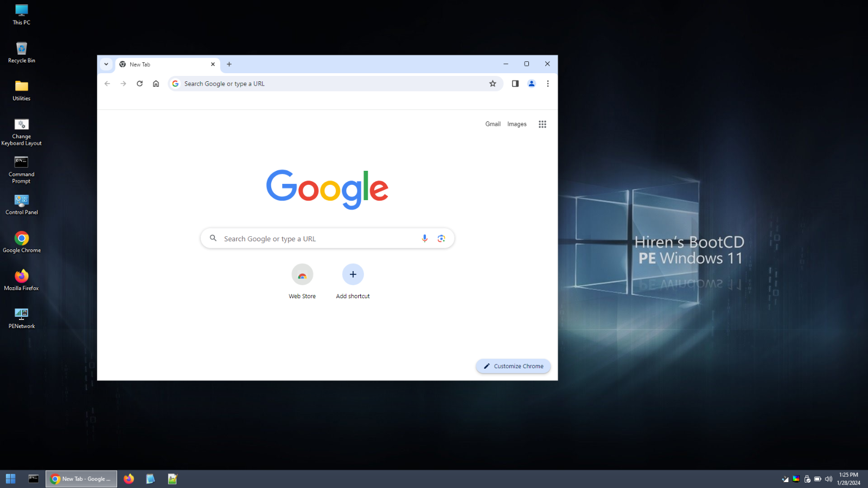Open Gmail link
Viewport: 868px width, 488px height.
point(493,124)
